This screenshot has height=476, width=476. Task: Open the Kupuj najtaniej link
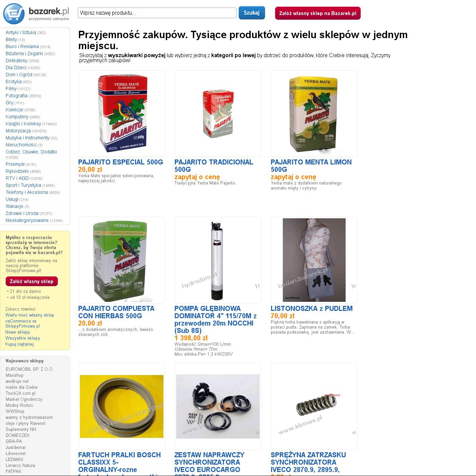click(x=20, y=344)
